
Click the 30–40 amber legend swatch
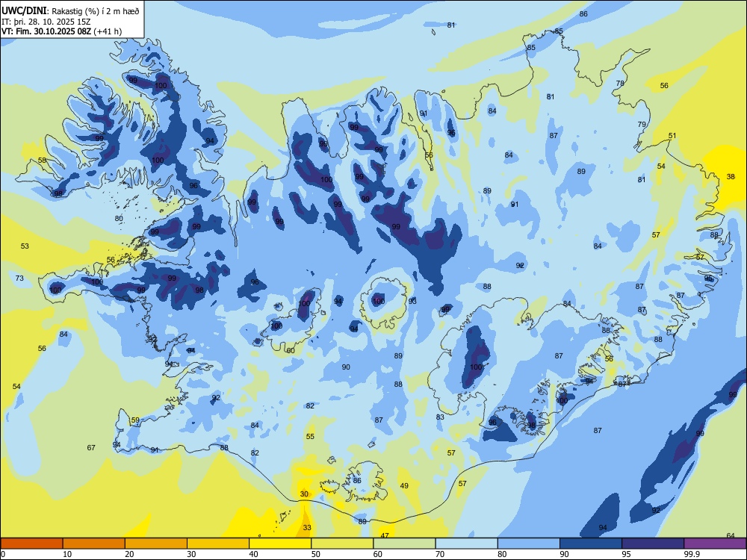tap(218, 544)
